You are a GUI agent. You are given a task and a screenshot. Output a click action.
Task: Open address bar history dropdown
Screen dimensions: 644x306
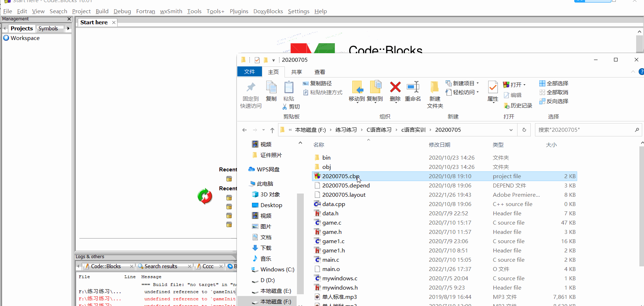tap(511, 130)
